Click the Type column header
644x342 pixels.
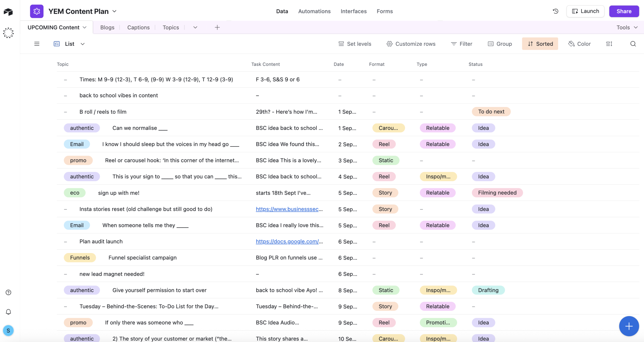[422, 64]
